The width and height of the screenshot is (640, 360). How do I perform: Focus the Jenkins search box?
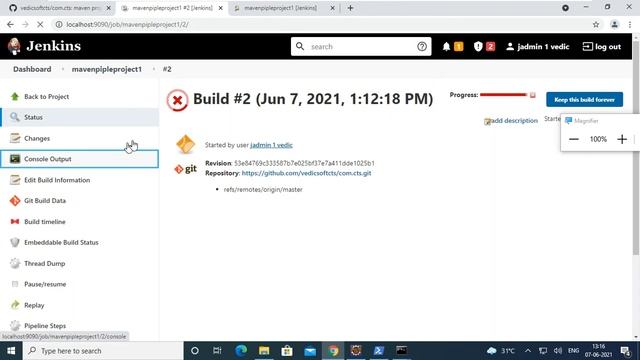361,47
